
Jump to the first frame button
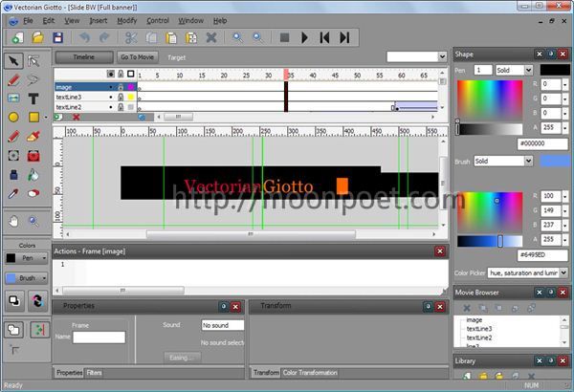324,37
